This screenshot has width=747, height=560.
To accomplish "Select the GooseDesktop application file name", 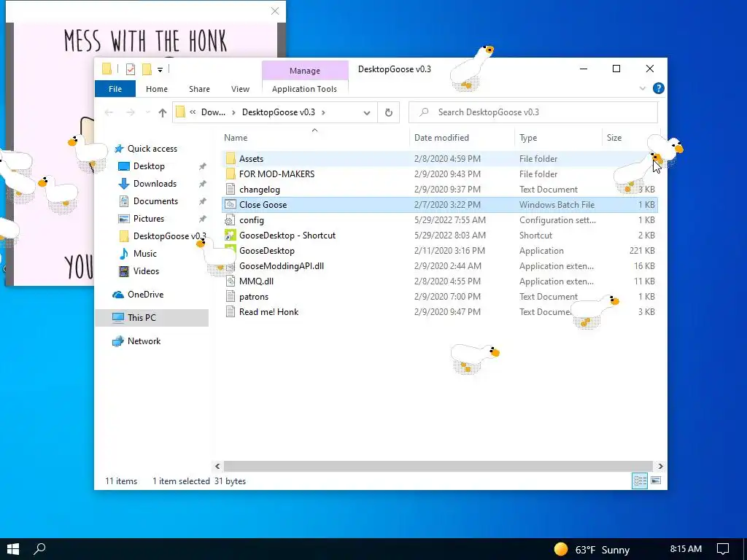I will (267, 251).
